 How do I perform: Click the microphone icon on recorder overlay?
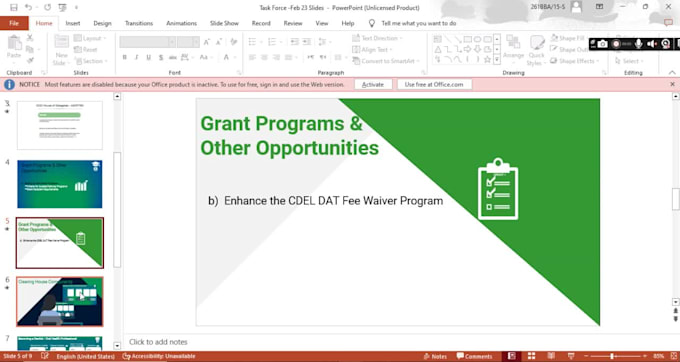pyautogui.click(x=638, y=44)
